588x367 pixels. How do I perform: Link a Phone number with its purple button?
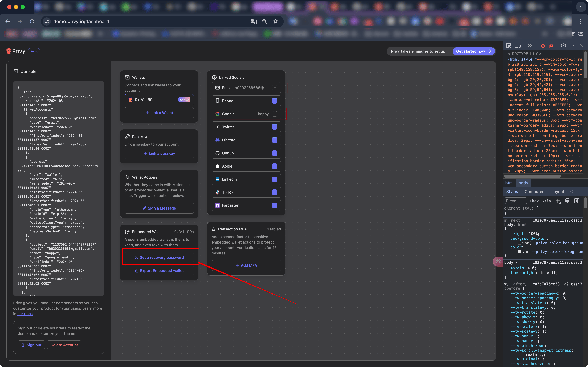pyautogui.click(x=275, y=101)
